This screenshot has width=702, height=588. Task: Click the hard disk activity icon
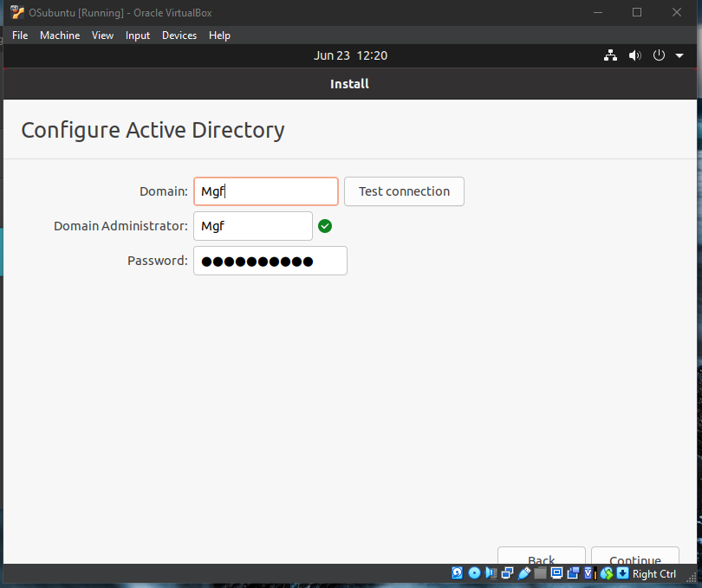(458, 573)
